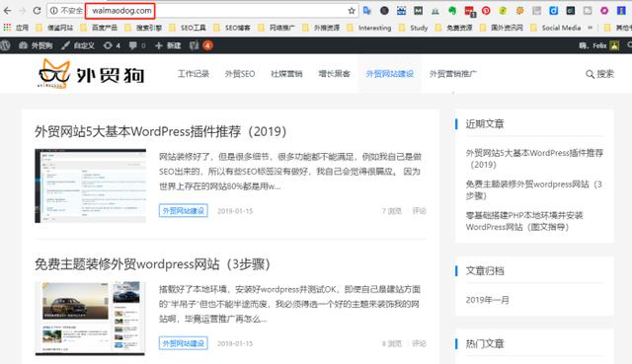Open Yoast SEO icon with 4 notifications

click(x=201, y=45)
